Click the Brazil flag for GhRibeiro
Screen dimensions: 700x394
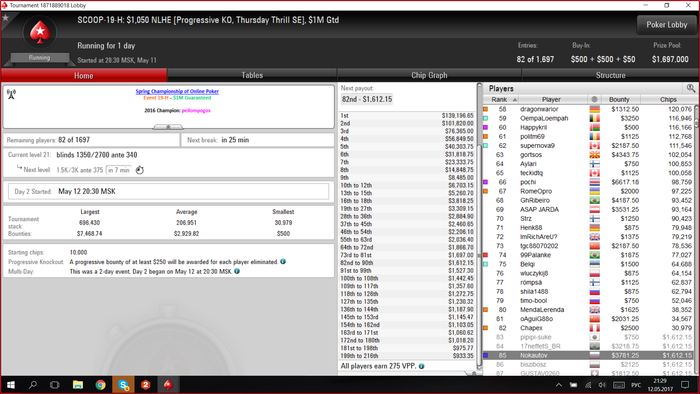point(594,200)
